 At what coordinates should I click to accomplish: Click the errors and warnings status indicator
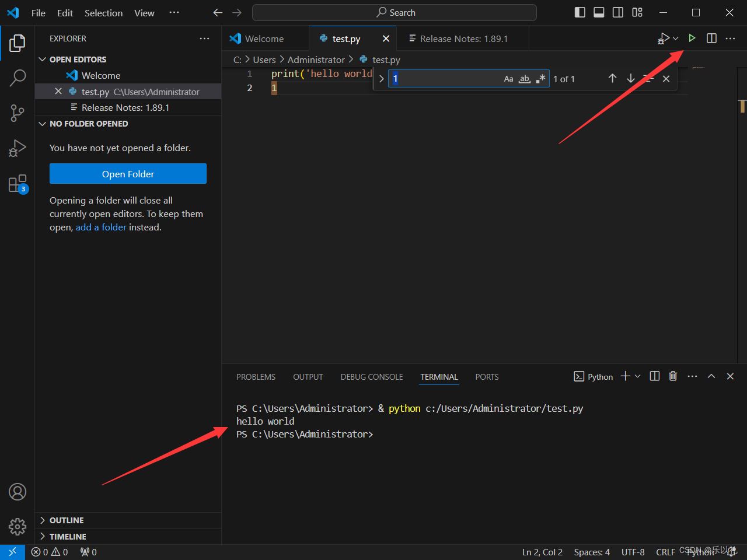pyautogui.click(x=49, y=552)
